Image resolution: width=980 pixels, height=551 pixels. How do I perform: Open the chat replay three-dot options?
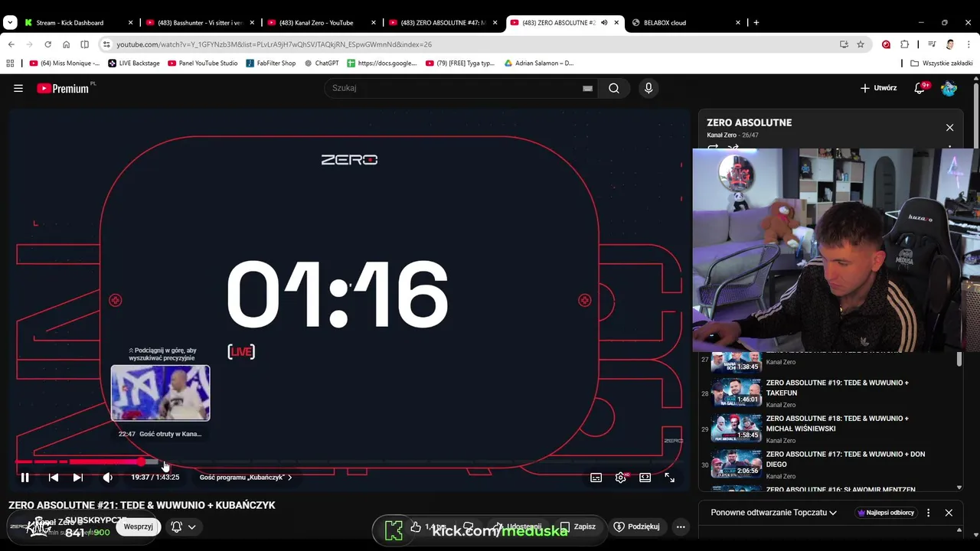pos(929,513)
